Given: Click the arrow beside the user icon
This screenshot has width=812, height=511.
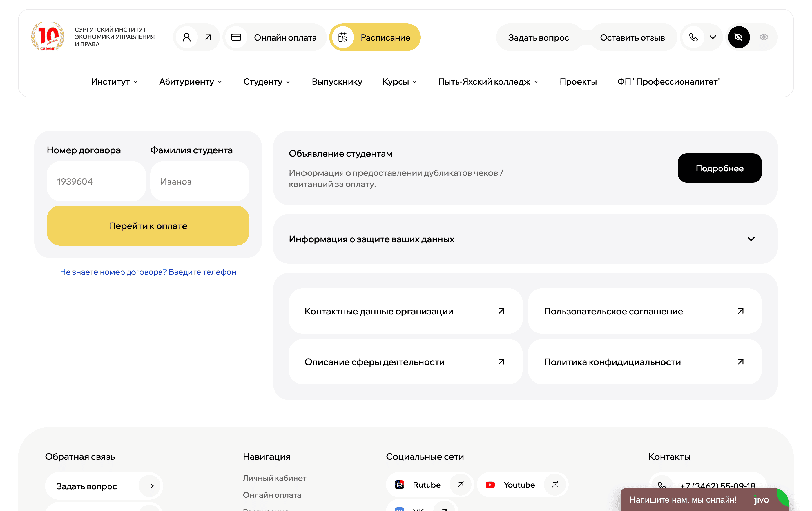Looking at the screenshot, I should point(208,37).
